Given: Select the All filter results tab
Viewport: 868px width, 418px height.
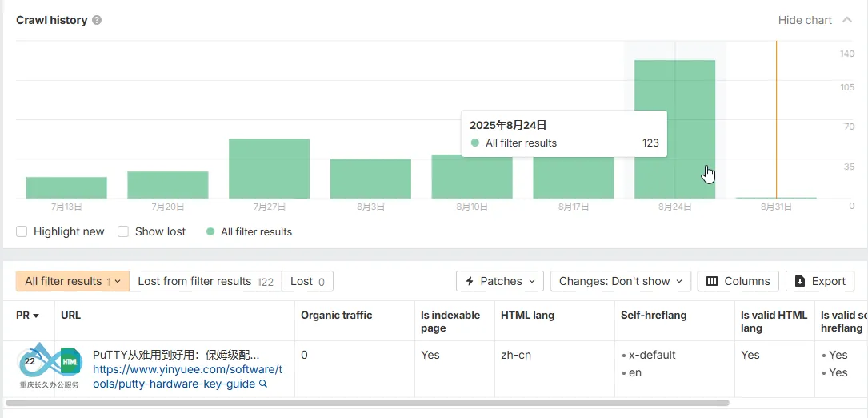Looking at the screenshot, I should (x=73, y=281).
